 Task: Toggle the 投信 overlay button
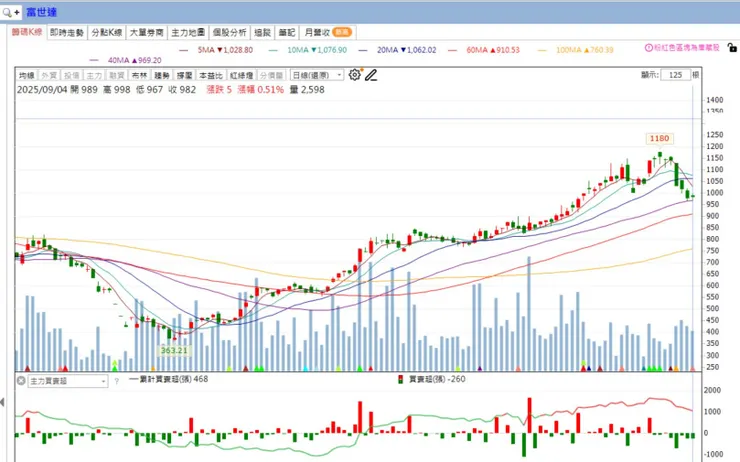click(x=72, y=76)
